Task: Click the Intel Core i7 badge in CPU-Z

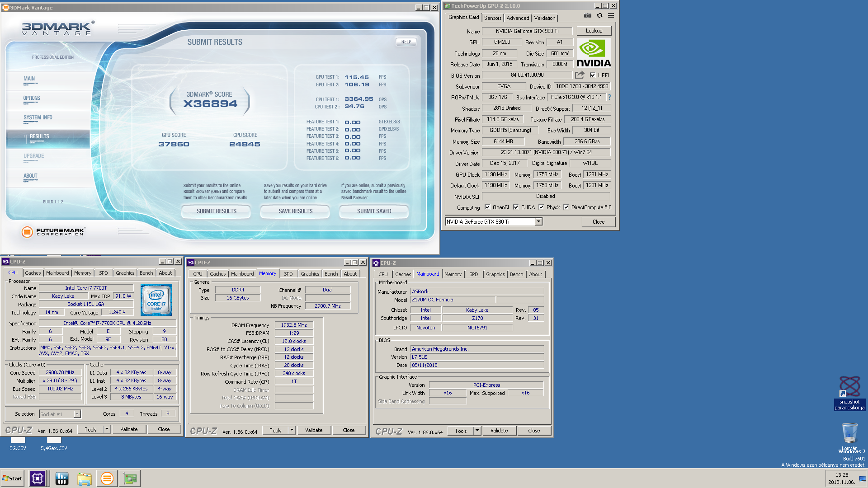Action: point(156,300)
